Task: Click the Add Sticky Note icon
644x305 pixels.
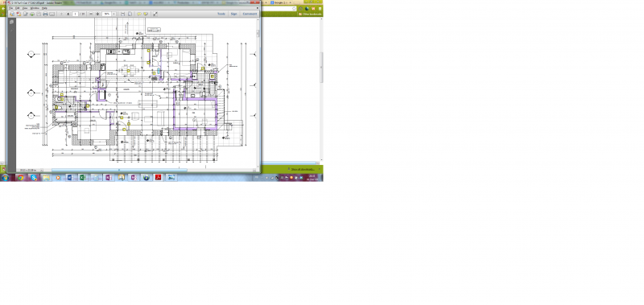Action: [139, 14]
